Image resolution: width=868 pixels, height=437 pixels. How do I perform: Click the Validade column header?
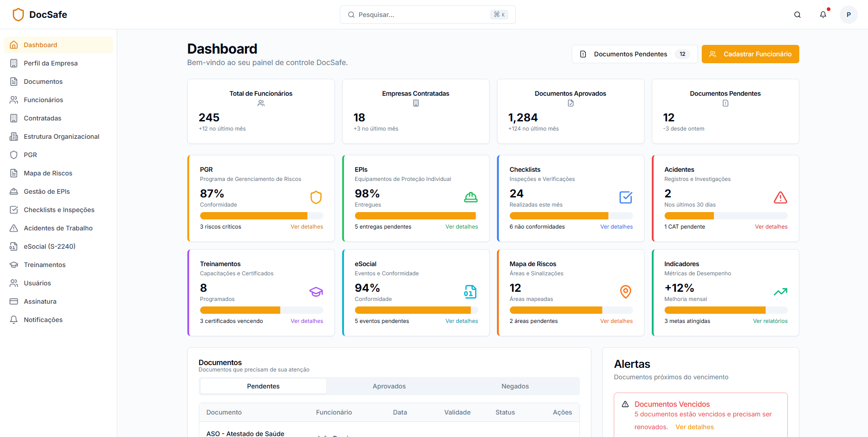[457, 412]
